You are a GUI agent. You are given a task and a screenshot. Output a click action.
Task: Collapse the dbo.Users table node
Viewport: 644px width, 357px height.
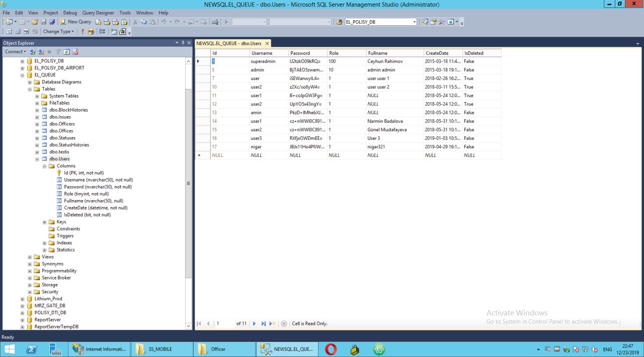click(x=37, y=159)
